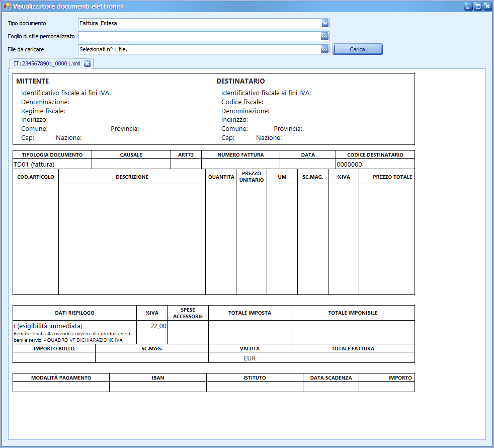Click destinatario 'Codice fiscale:' label
Screen dimensions: 494x448
242,102
